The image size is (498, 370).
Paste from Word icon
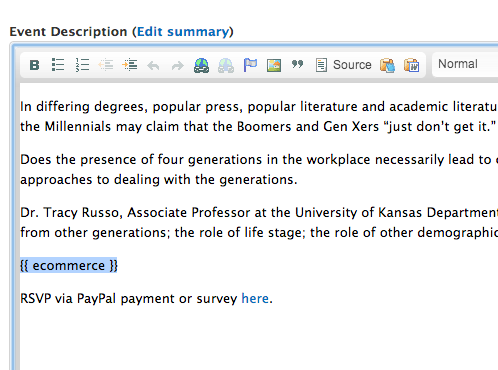411,65
